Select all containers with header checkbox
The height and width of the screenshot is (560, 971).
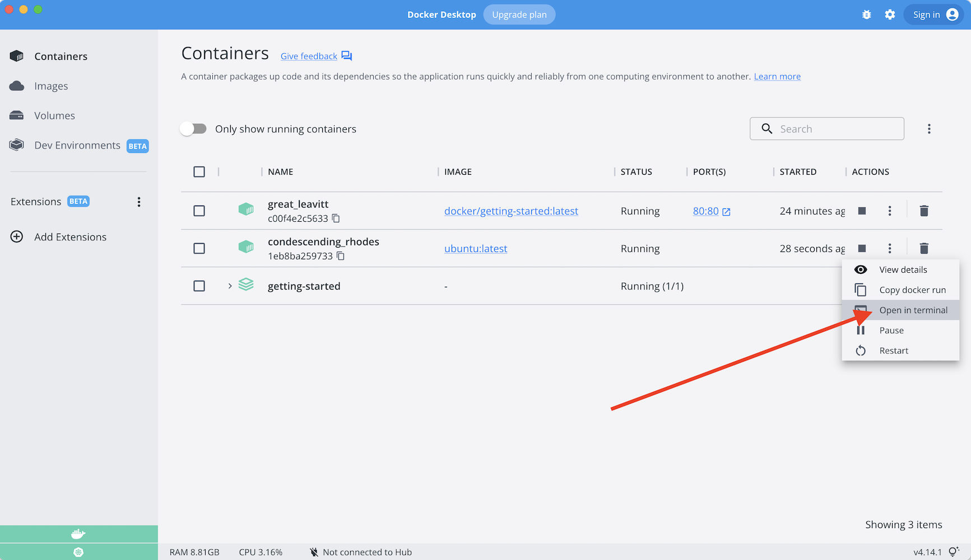click(199, 171)
